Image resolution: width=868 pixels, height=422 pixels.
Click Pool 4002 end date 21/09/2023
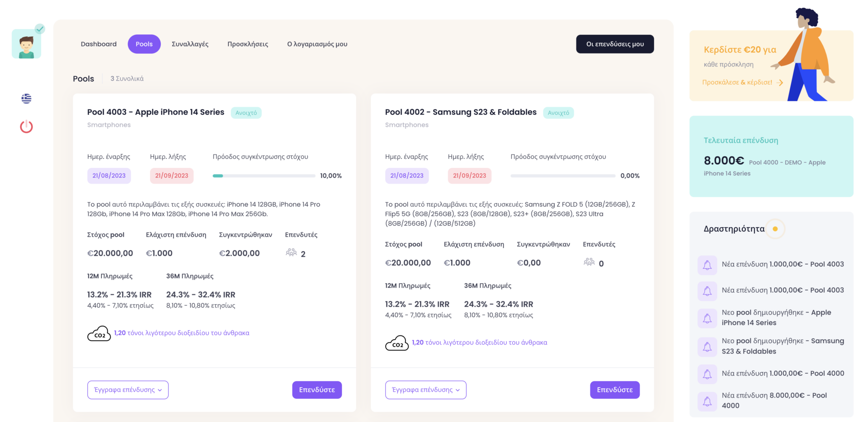tap(470, 175)
